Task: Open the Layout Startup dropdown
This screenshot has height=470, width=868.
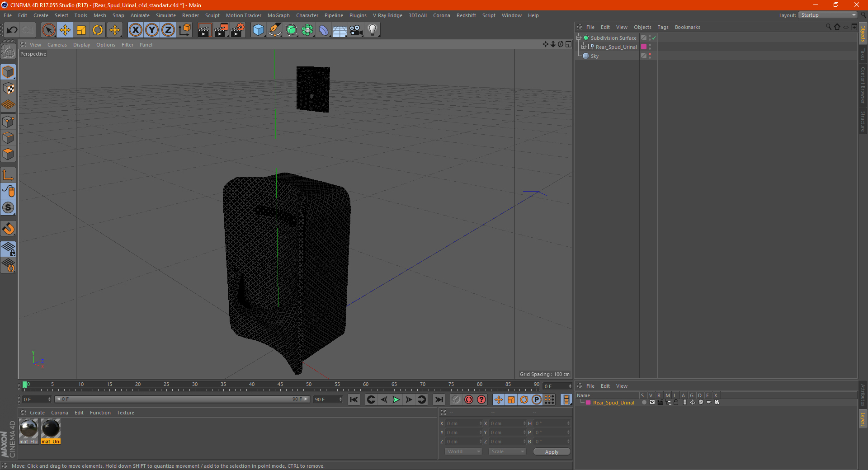Action: [x=828, y=15]
